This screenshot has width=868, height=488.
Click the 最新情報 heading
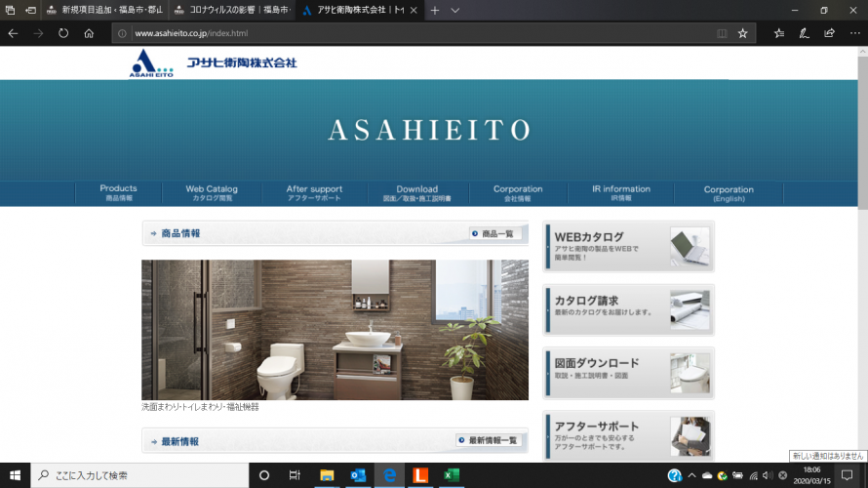point(179,441)
